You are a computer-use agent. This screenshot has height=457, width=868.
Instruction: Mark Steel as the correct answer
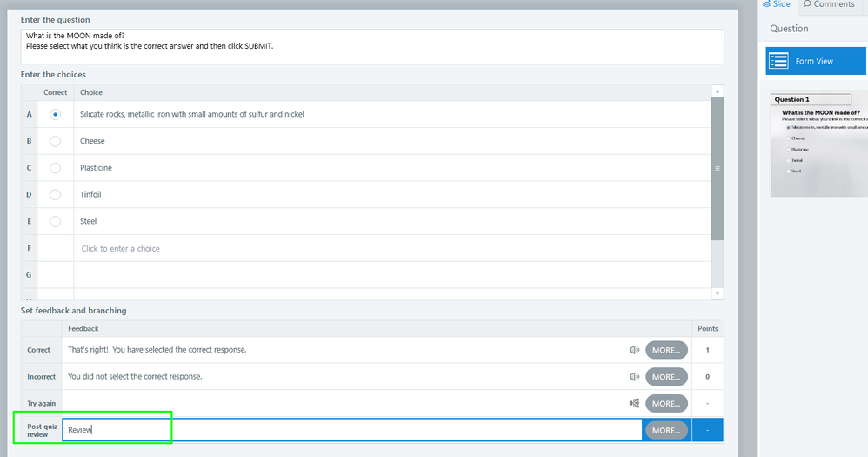(x=55, y=221)
